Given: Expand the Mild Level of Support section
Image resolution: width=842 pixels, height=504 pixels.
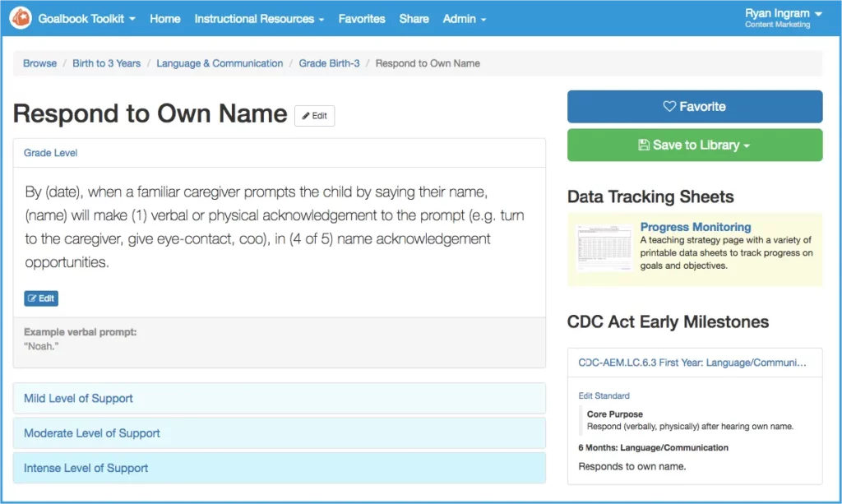Looking at the screenshot, I should point(79,399).
